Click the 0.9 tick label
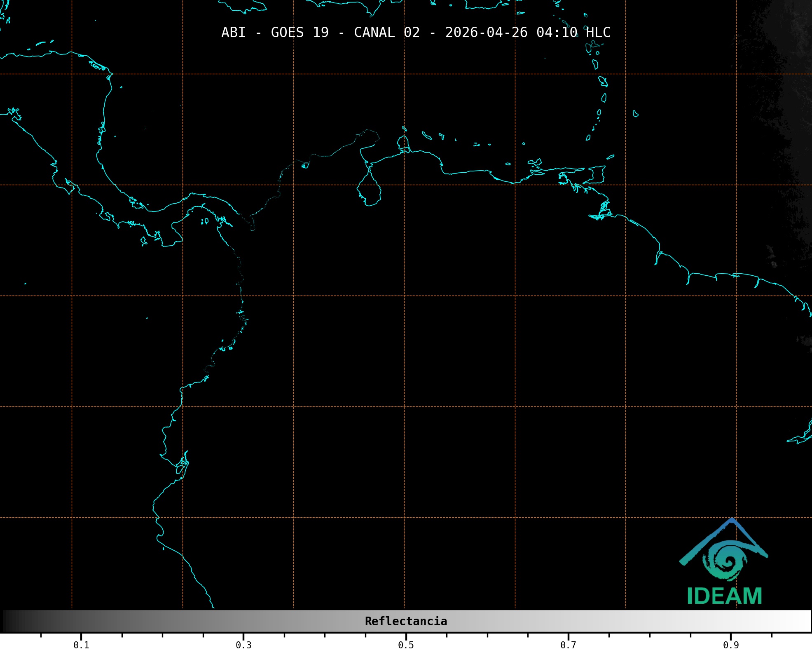Screen dimensions: 812x650 pos(731,645)
